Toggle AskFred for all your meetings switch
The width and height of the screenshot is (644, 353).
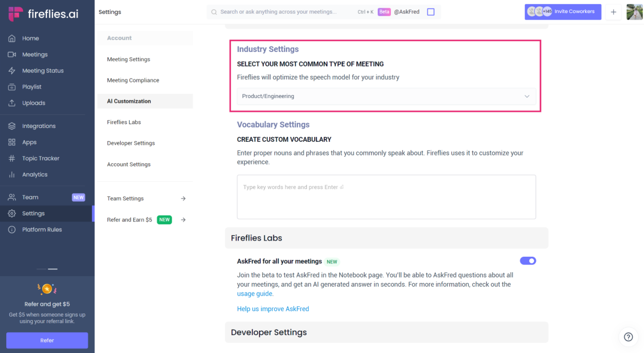pyautogui.click(x=528, y=261)
